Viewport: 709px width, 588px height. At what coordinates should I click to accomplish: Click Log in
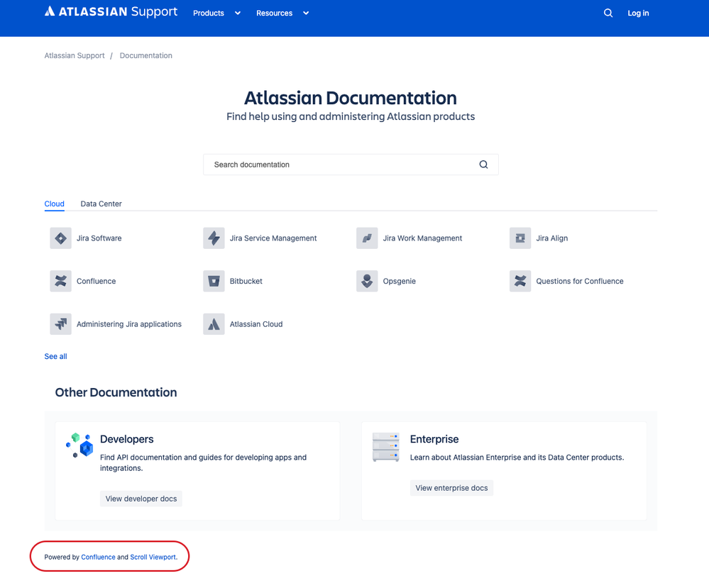tap(638, 13)
